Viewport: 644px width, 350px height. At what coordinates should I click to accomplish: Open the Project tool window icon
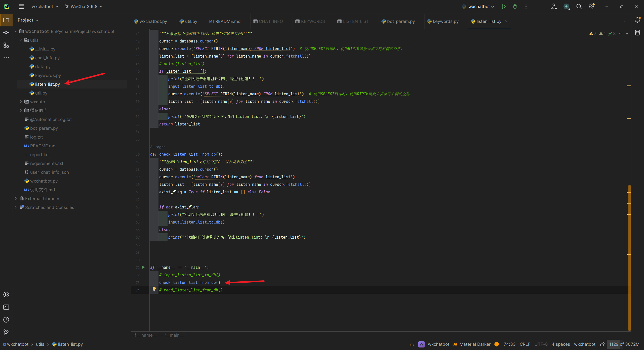(x=6, y=20)
